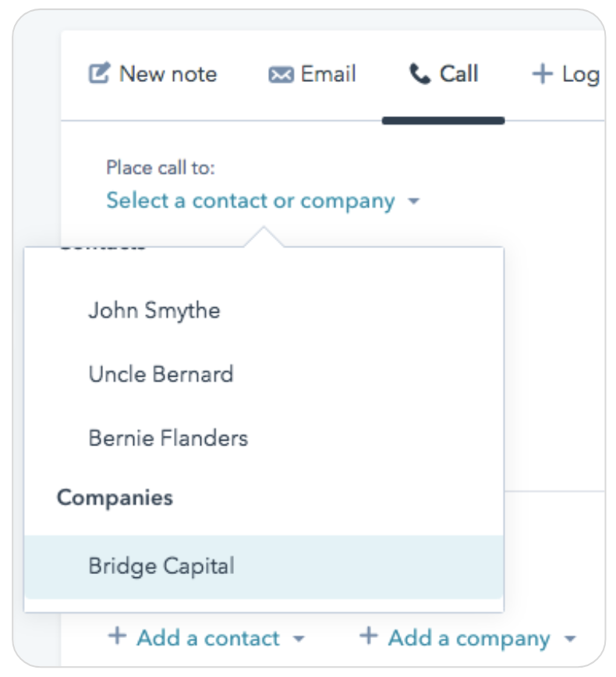Expand the Select a contact or company dropdown
This screenshot has height=677, width=616.
click(263, 200)
